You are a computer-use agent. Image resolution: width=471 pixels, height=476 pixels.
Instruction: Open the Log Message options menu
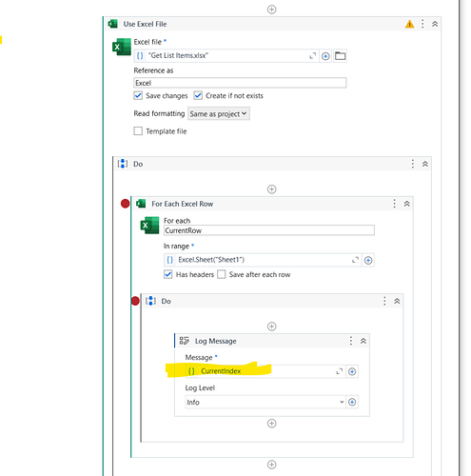[350, 341]
